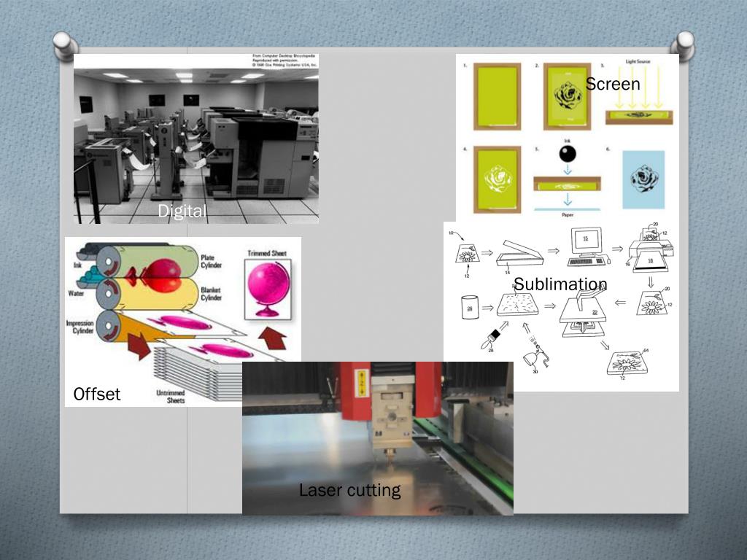Click the black ink ball in screen diagram

[567, 154]
